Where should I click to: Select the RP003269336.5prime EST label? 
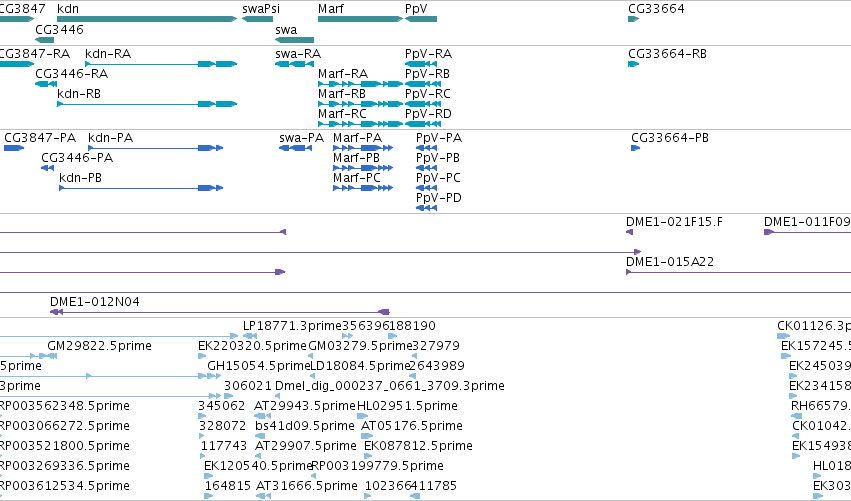point(65,466)
